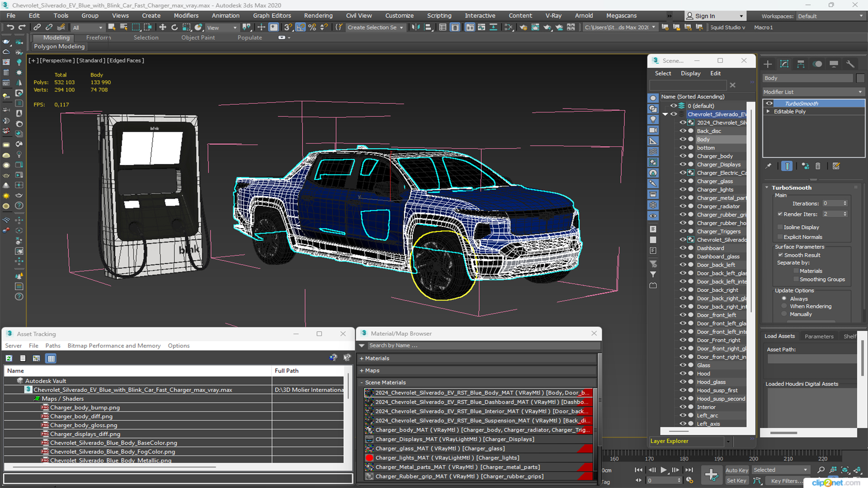Enable the Isoline Display checkbox
868x488 pixels.
click(780, 227)
